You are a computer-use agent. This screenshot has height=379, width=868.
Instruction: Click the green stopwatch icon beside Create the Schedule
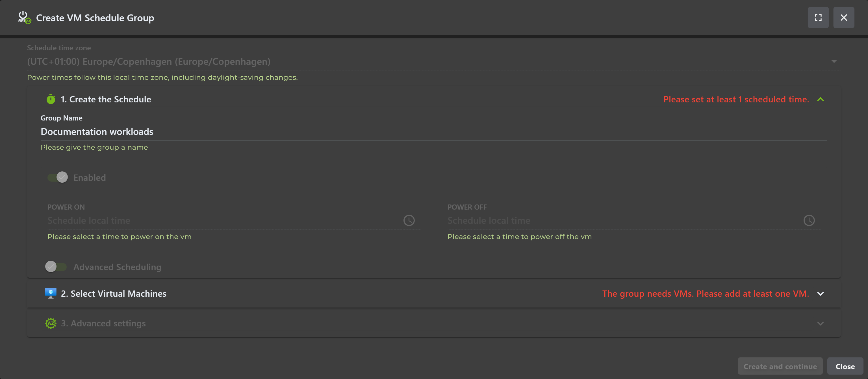(x=51, y=100)
